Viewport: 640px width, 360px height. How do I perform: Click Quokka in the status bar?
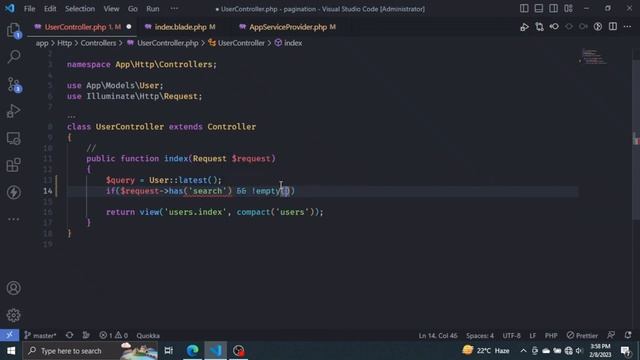(148, 335)
